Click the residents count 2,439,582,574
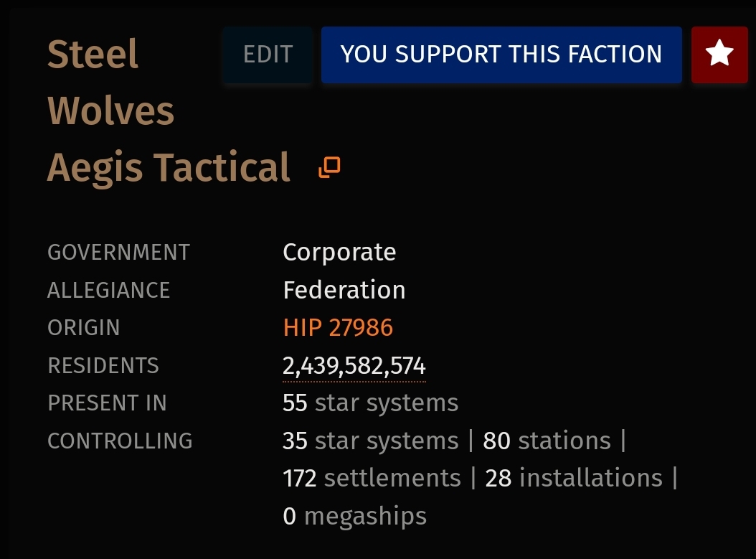756x559 pixels. (354, 366)
